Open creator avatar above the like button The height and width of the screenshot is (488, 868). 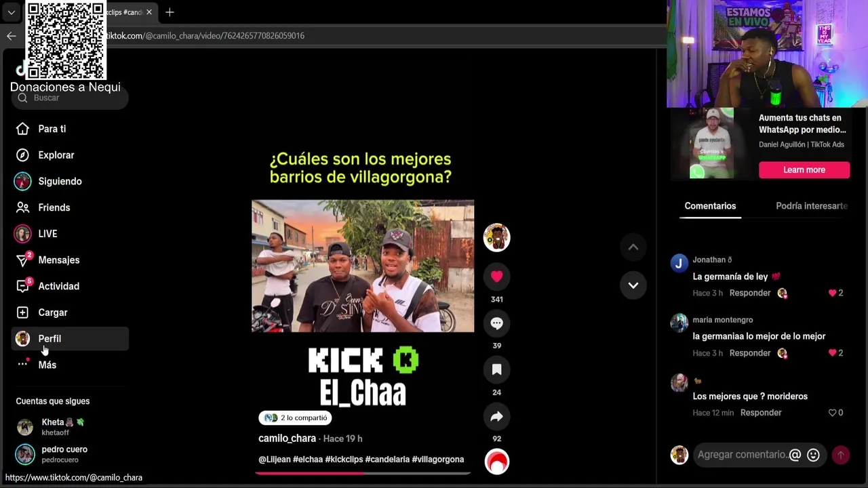[496, 237]
